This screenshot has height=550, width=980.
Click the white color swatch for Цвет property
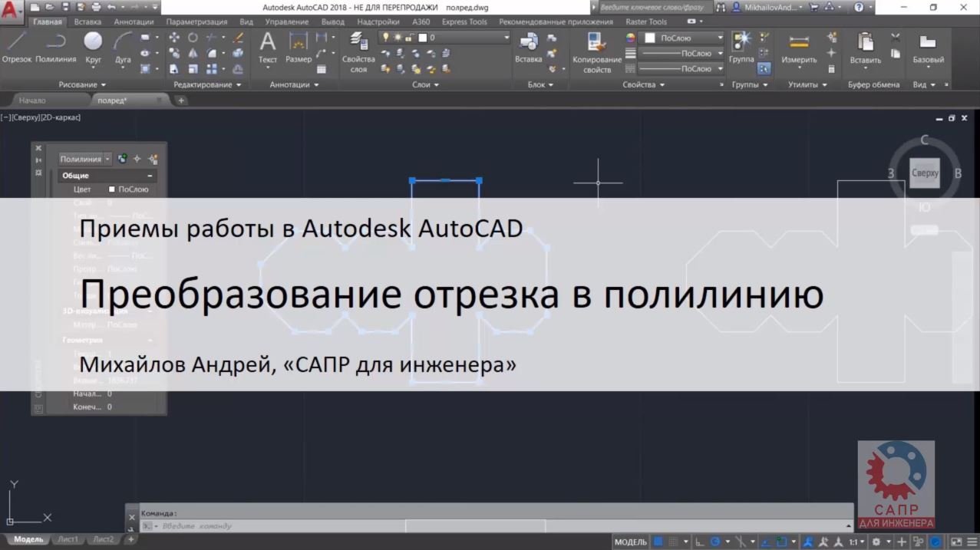point(112,189)
